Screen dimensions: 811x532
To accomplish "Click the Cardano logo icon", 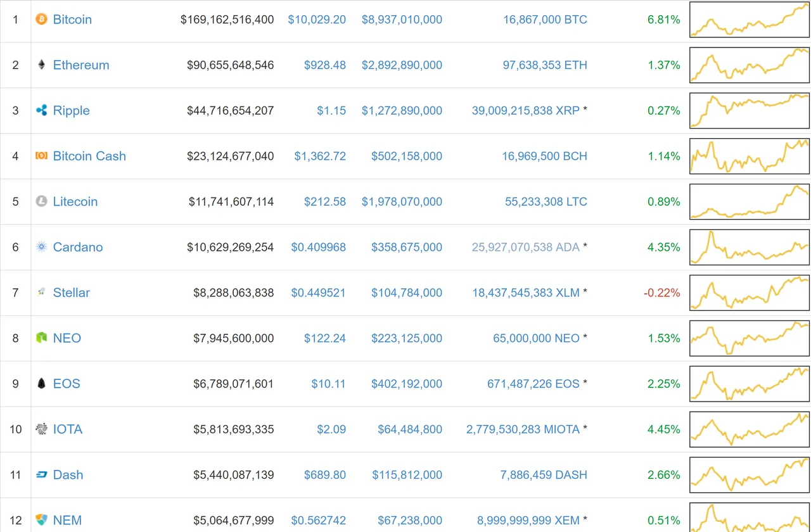I will pyautogui.click(x=41, y=247).
